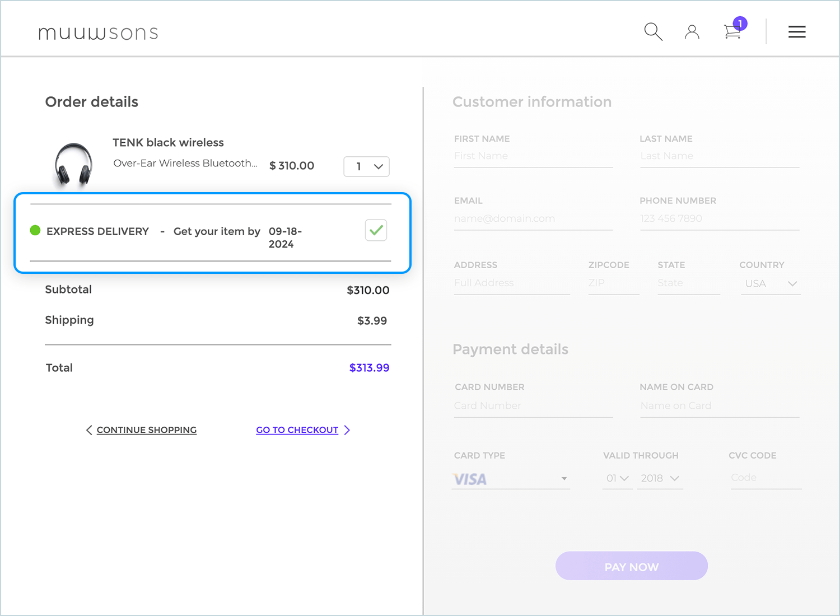This screenshot has width=840, height=616.
Task: Click the Customer information heading
Action: coord(532,102)
